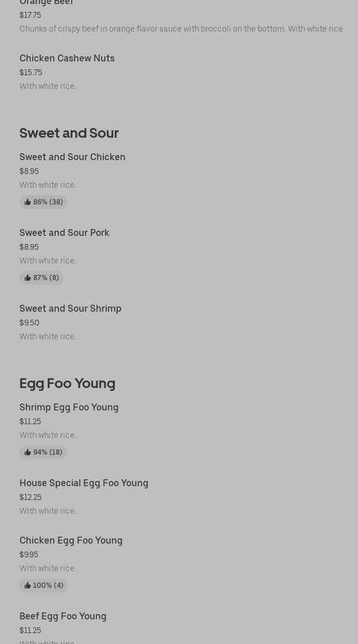
Task: Open Sweet and Sour Shrimp details
Action: [x=71, y=309]
